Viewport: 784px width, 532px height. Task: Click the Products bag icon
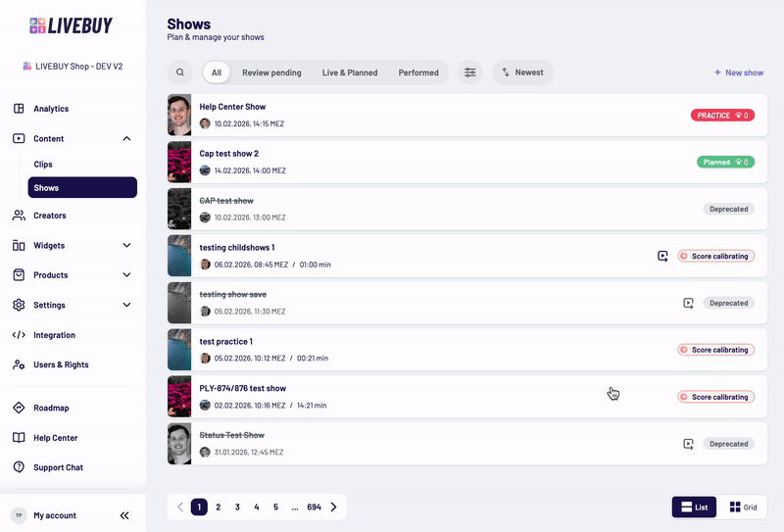click(x=19, y=275)
